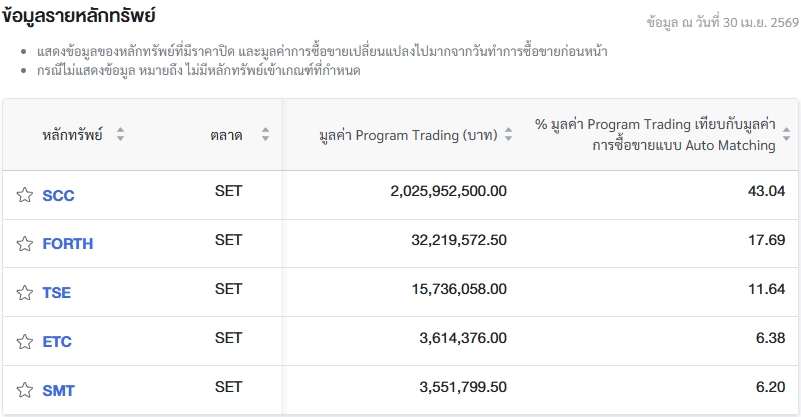Select the มูลค่า Program Trading (บาท) header
801x417 pixels.
pos(408,135)
